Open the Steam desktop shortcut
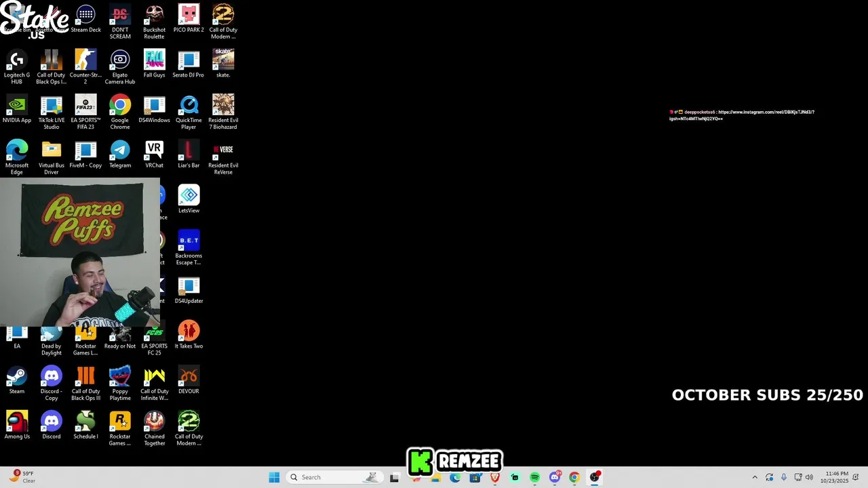Screen dimensions: 868x488 (17, 380)
